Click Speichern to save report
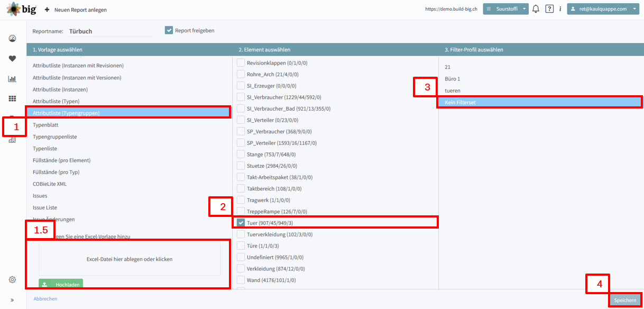Screen dimensions: 644x309 pos(625,300)
